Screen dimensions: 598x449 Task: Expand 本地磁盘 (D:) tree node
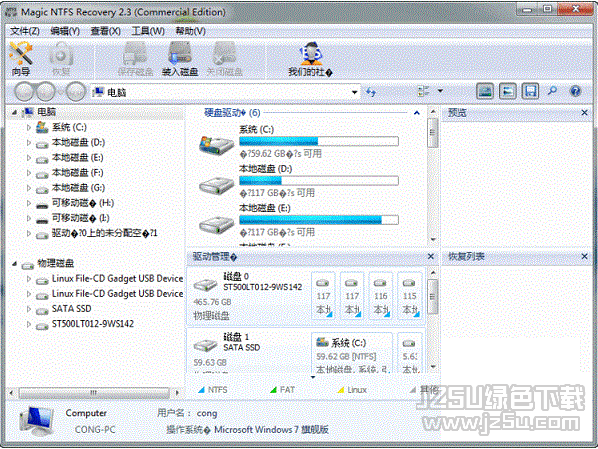[29, 143]
